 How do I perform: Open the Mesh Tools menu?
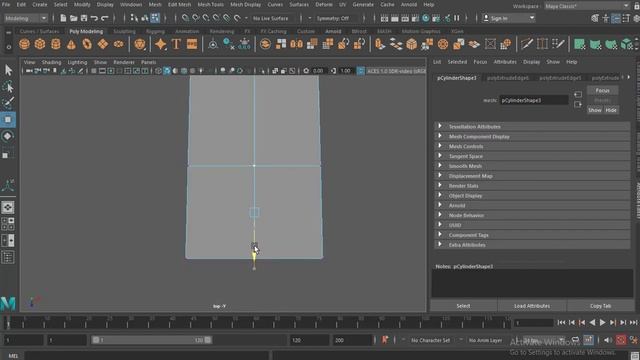point(211,4)
